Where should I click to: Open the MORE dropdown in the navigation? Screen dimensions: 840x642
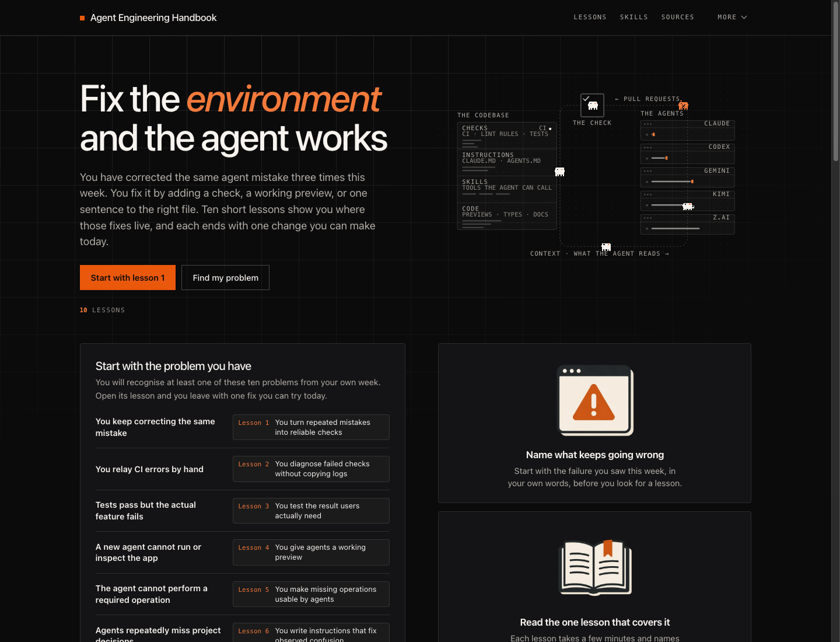(732, 18)
